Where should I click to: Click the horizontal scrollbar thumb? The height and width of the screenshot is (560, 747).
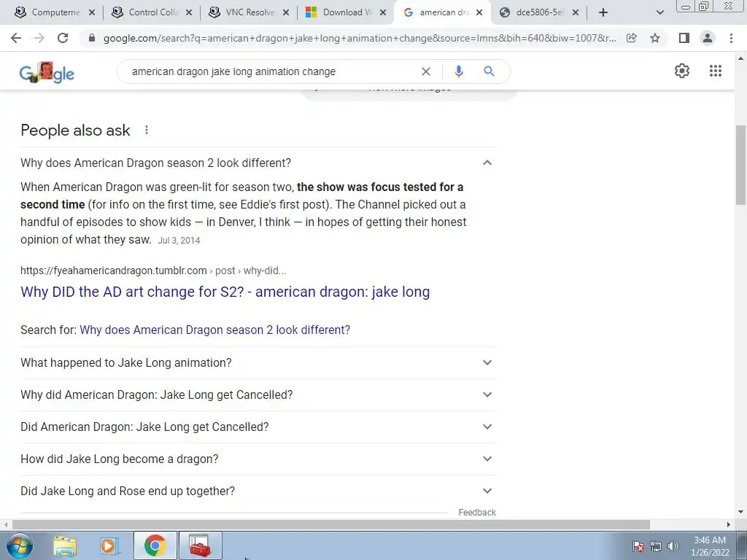coord(331,524)
